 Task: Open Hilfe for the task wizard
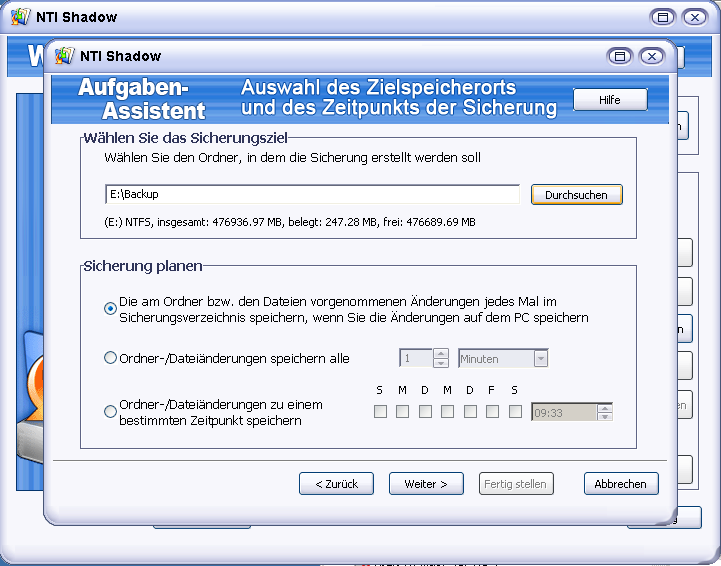click(x=610, y=100)
